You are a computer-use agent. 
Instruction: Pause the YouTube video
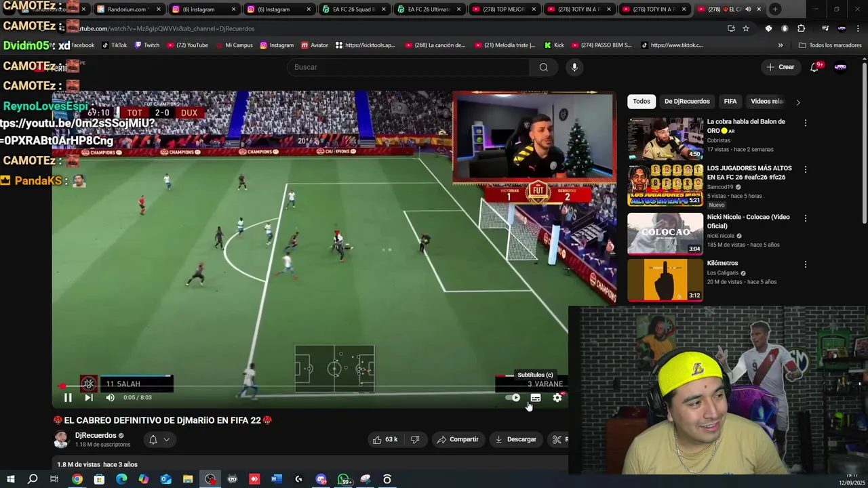click(x=68, y=398)
